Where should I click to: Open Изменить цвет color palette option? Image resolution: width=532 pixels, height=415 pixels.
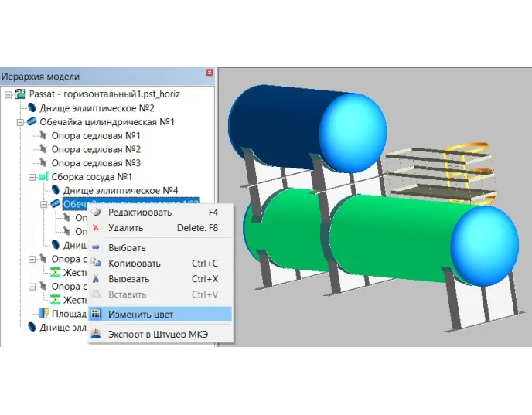tap(141, 314)
